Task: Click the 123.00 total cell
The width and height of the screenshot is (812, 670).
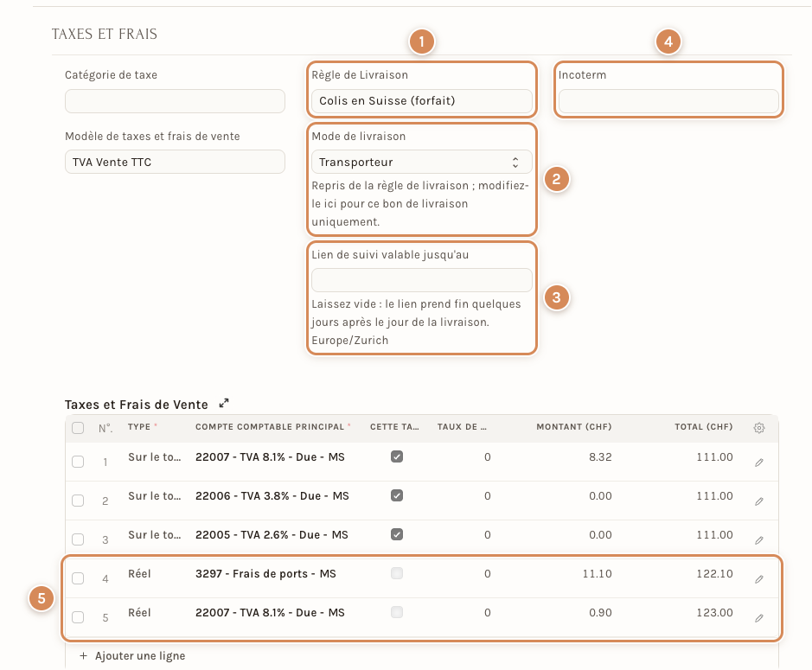Action: click(714, 613)
